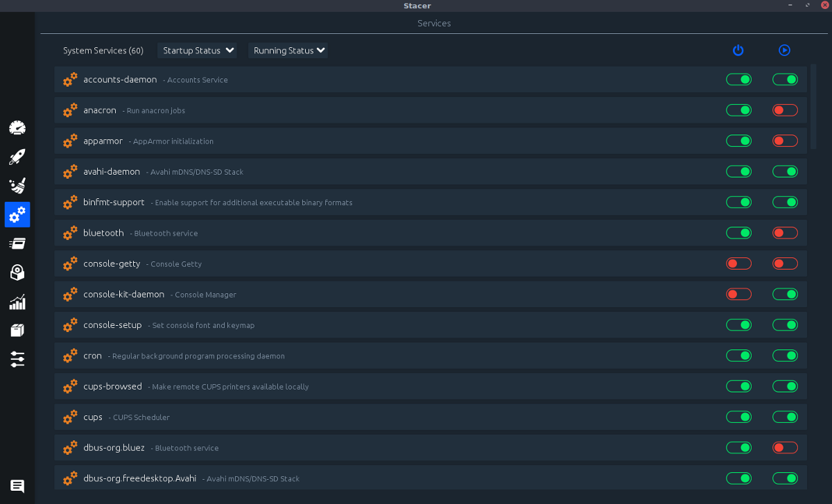832x504 pixels.
Task: Open System Cleaner broom icon
Action: pyautogui.click(x=17, y=185)
